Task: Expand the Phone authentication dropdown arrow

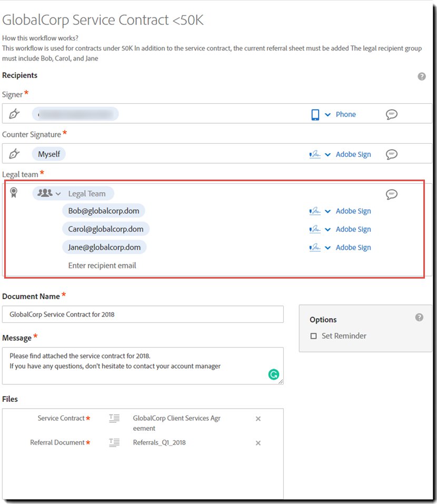Action: [327, 115]
